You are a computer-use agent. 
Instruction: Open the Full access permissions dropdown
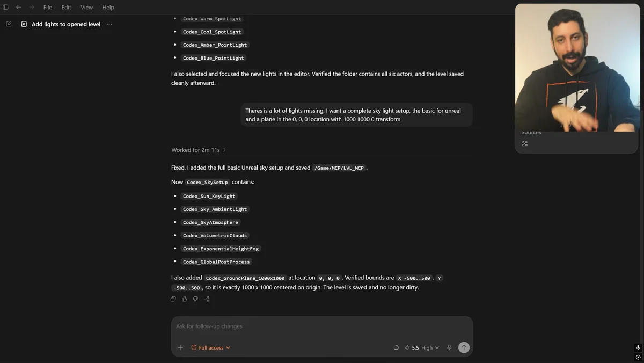tap(210, 347)
